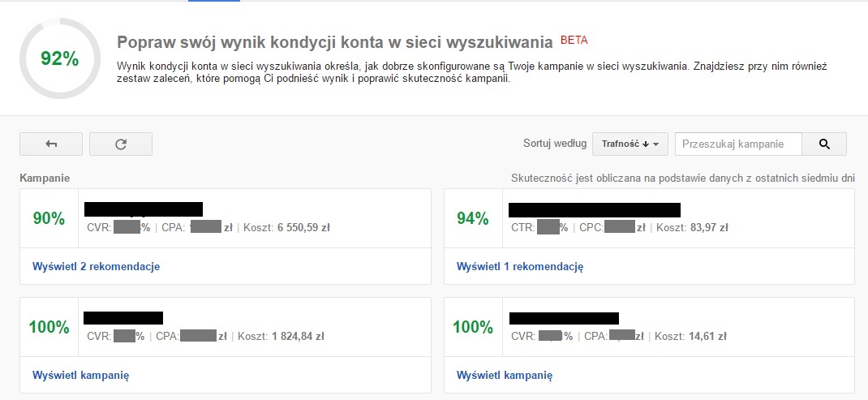
Task: Click the magnifier search button
Action: click(x=824, y=144)
